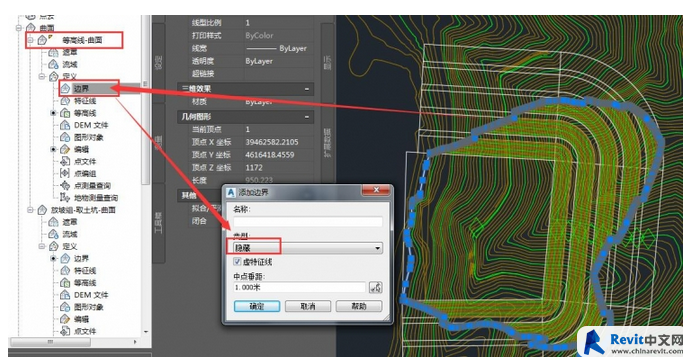
Task: Click the 顶点 Y 坐标 value 4616418.4559
Action: coord(270,155)
